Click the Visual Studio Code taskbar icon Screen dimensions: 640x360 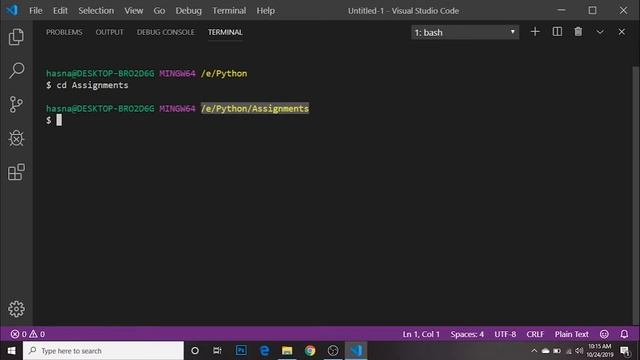point(356,351)
